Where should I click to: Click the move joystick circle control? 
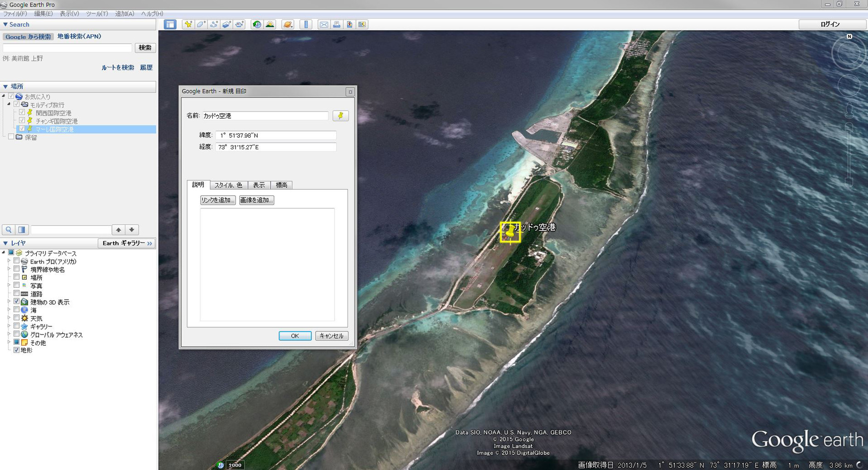point(849,85)
